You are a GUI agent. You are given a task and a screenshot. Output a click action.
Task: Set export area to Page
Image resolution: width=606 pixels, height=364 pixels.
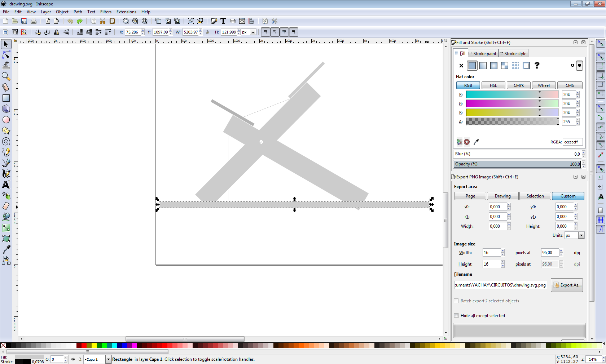(x=470, y=196)
